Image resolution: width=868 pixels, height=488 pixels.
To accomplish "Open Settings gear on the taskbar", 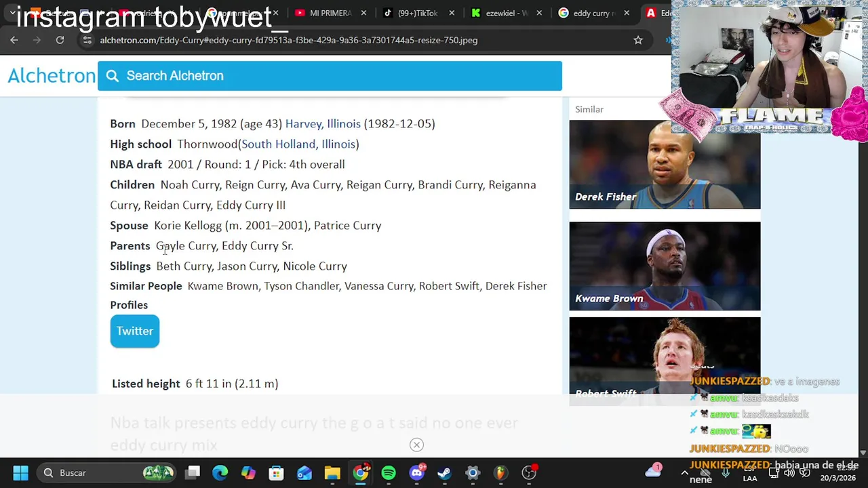I will pyautogui.click(x=473, y=472).
